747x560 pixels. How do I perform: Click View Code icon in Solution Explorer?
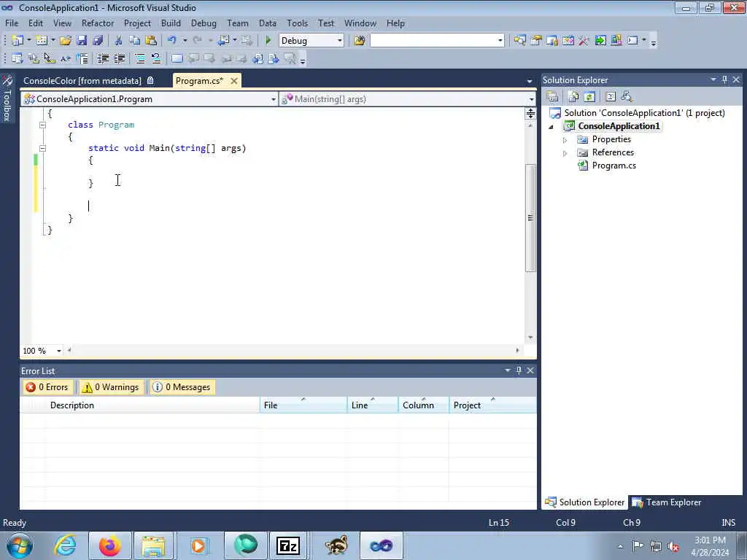(611, 97)
